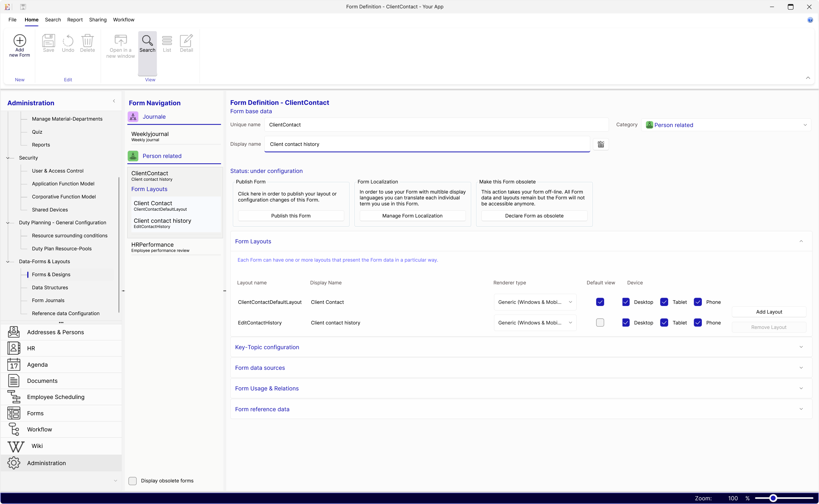The image size is (819, 504).
Task: Click the quick save icon in title bar
Action: coord(23,7)
